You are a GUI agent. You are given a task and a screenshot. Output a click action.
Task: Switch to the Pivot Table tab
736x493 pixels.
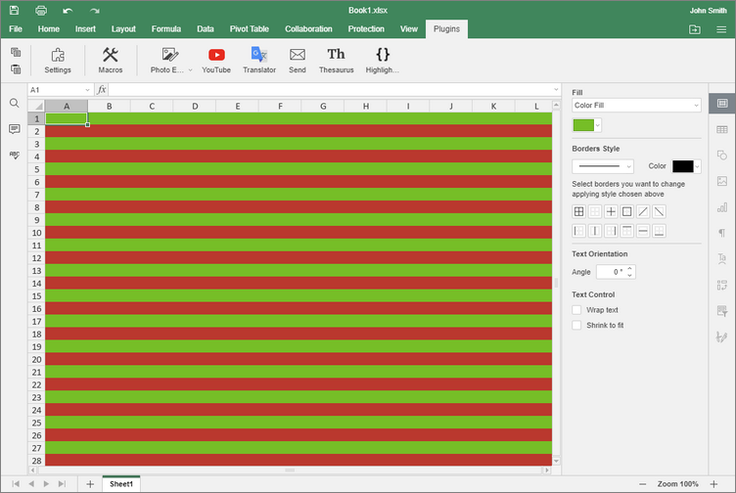249,29
